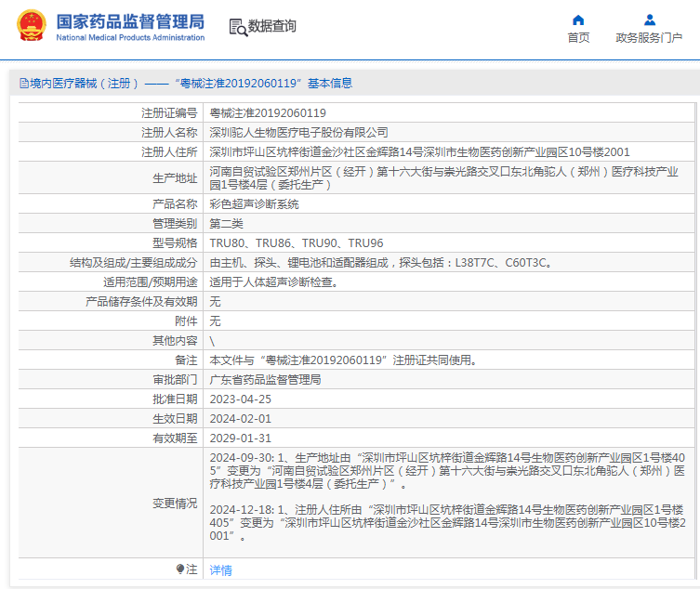Click the 注册人住所 row label
The width and height of the screenshot is (700, 589).
[169, 152]
